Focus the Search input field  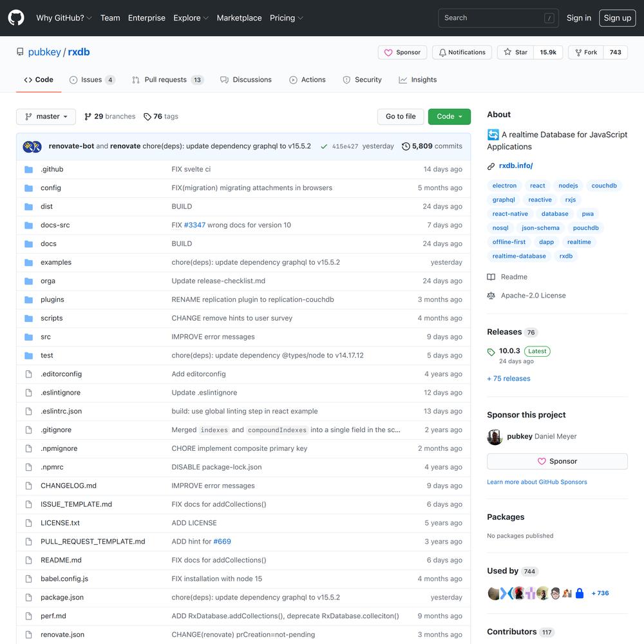pyautogui.click(x=498, y=17)
